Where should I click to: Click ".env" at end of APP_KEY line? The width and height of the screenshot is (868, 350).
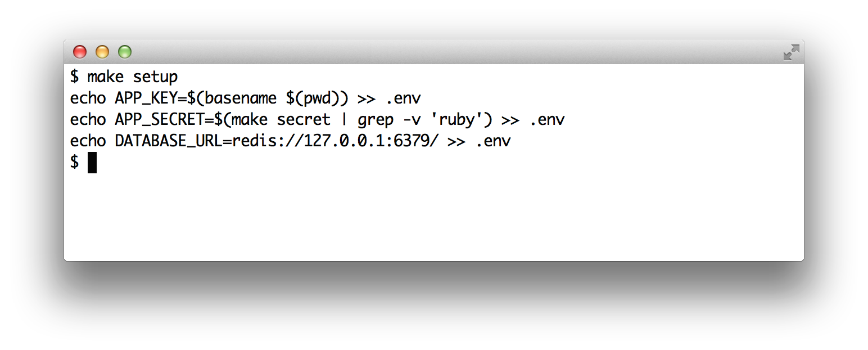pyautogui.click(x=403, y=98)
